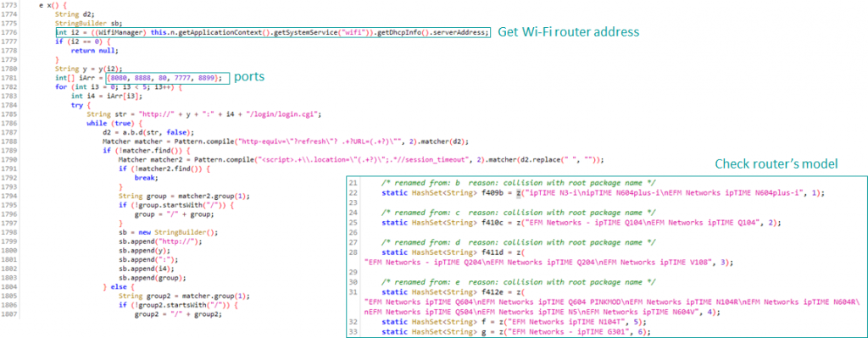
Task: Click the ports array {8080, 8888, 80, 7777, 8899}
Action: click(x=165, y=77)
